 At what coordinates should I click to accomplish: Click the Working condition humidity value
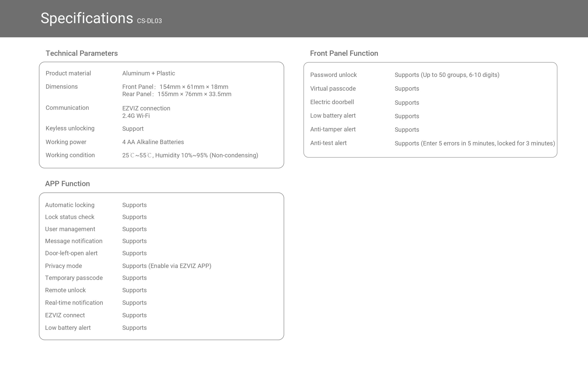click(190, 155)
